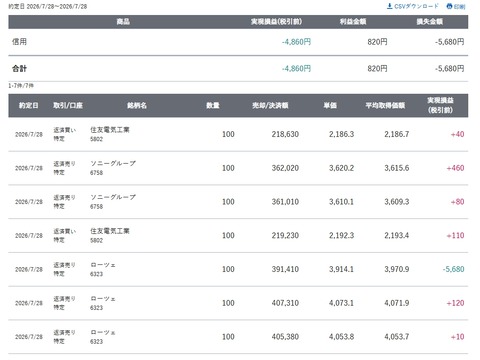Click ローツェ in the +120 row
Viewport: 480px width, 360px height.
pyautogui.click(x=103, y=298)
